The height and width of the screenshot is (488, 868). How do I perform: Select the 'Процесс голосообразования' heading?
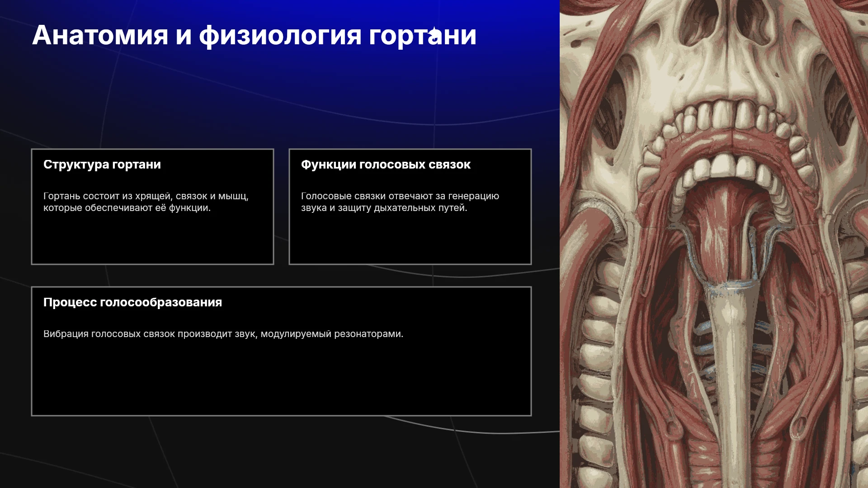(132, 302)
